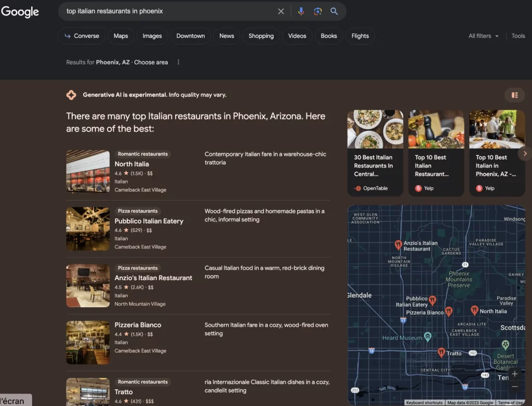This screenshot has width=532, height=406.
Task: Zoom out the map with minus button
Action: (x=514, y=387)
